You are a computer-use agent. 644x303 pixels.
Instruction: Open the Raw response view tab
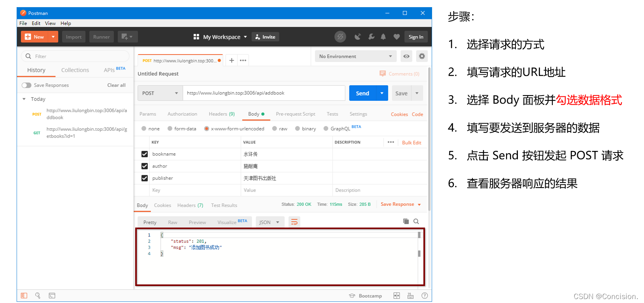click(172, 222)
